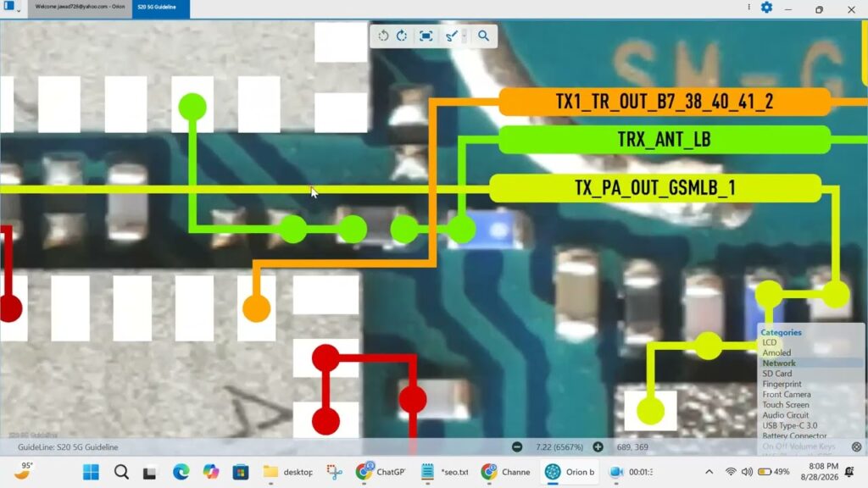The height and width of the screenshot is (488, 868).
Task: Fit the board image to screen
Action: coord(426,36)
